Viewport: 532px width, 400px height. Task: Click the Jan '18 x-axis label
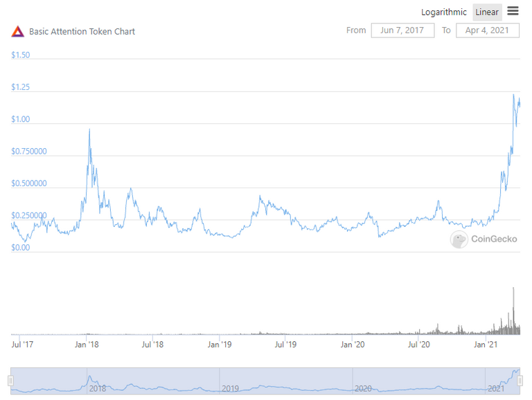(87, 345)
